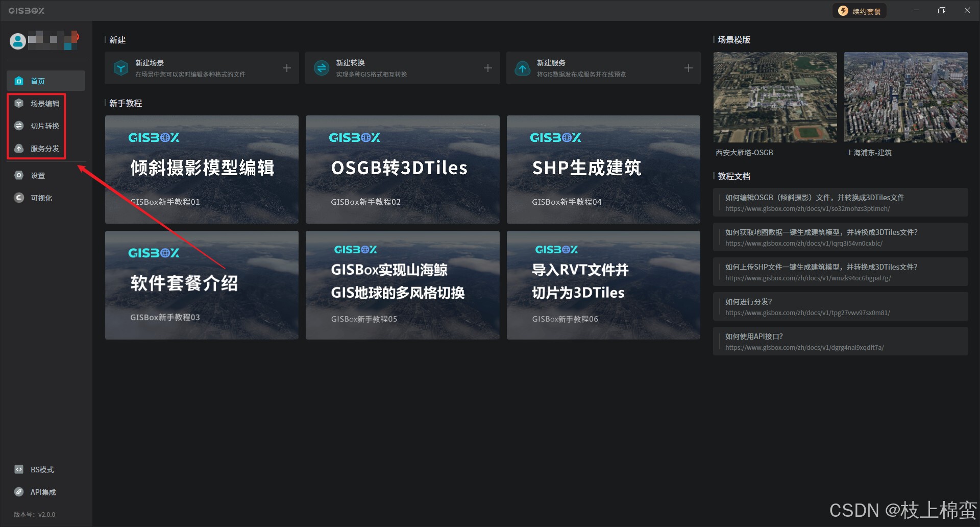980x527 pixels.
Task: Click the 新手教程 section heading
Action: click(x=126, y=103)
